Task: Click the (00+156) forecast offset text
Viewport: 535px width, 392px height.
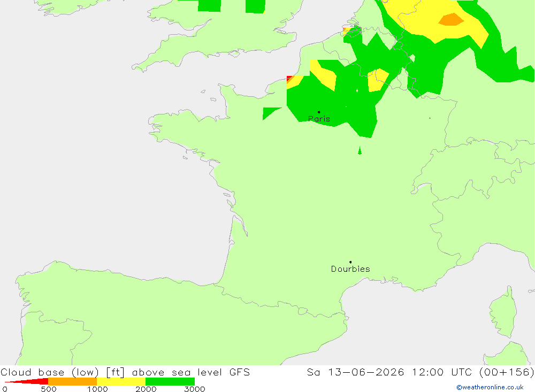Action: (507, 372)
